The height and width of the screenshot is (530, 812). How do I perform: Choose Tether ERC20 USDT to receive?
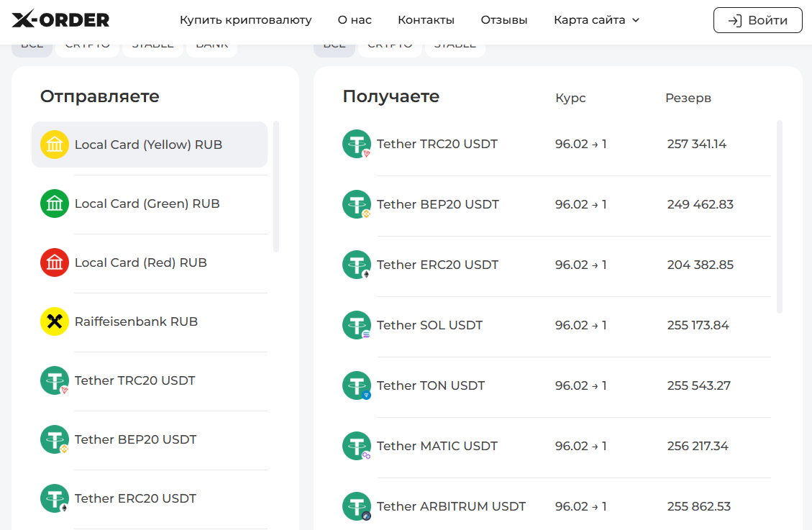(x=437, y=265)
